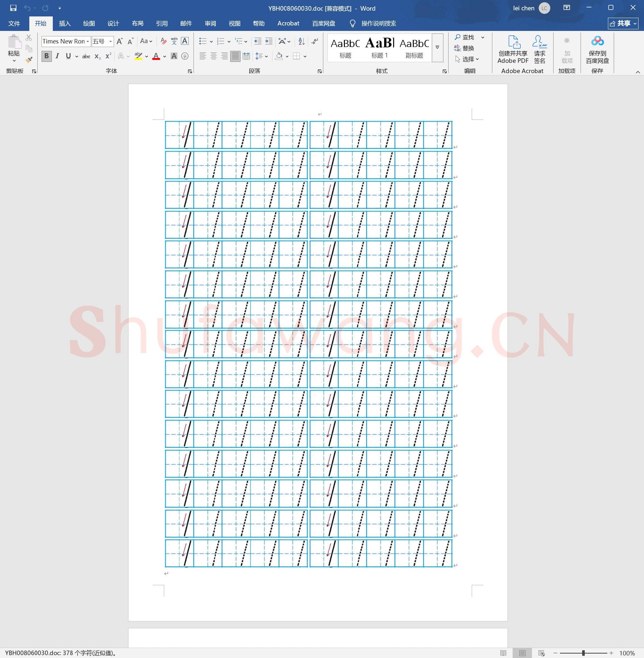Click the Save icon in quick access toolbar
The width and height of the screenshot is (644, 658).
[13, 8]
